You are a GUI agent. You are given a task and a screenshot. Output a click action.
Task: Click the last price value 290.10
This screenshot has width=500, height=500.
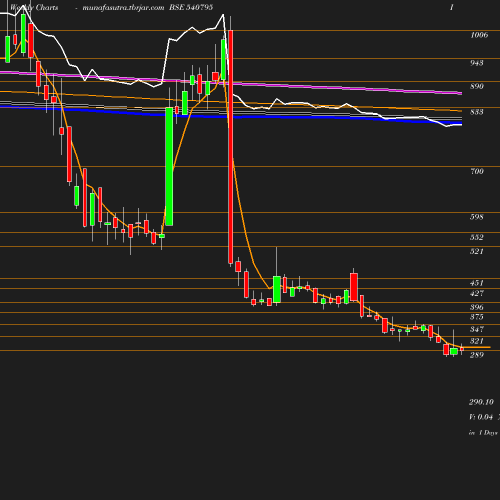(x=481, y=402)
